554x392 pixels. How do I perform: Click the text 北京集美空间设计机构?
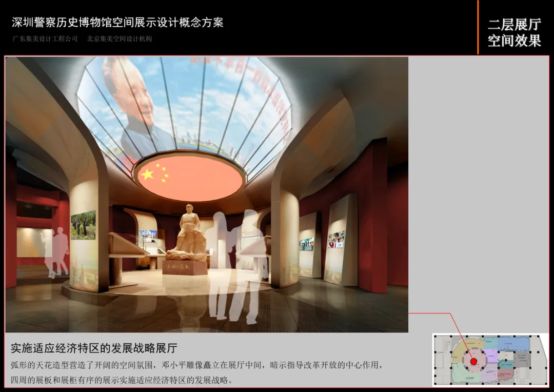click(120, 39)
